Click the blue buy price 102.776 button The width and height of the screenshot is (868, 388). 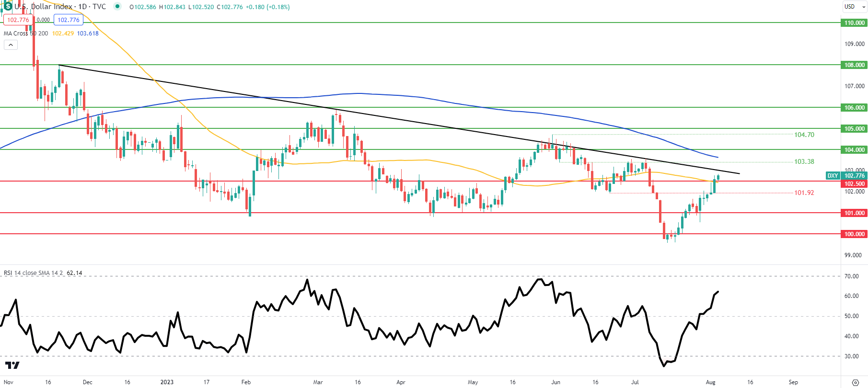click(69, 20)
